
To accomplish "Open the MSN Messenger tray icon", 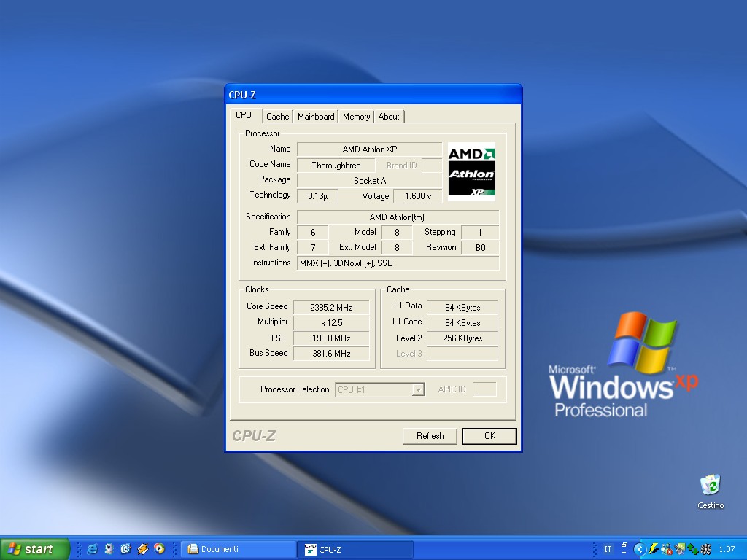I will pyautogui.click(x=667, y=549).
